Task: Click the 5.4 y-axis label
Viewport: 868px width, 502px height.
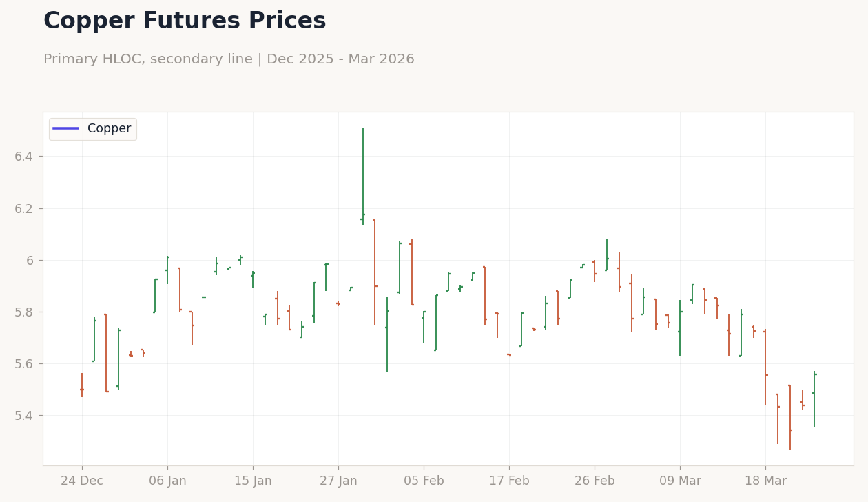Action: click(x=24, y=415)
